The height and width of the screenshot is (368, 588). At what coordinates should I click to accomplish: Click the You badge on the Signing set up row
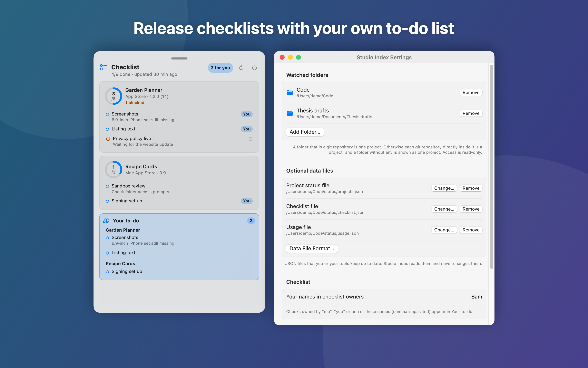pos(247,201)
